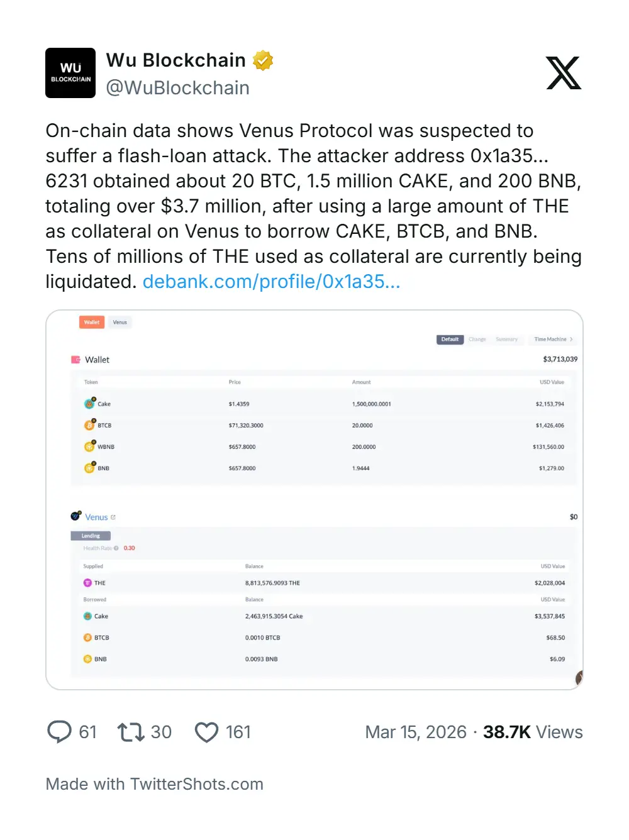Click the Lending badge

[x=91, y=536]
